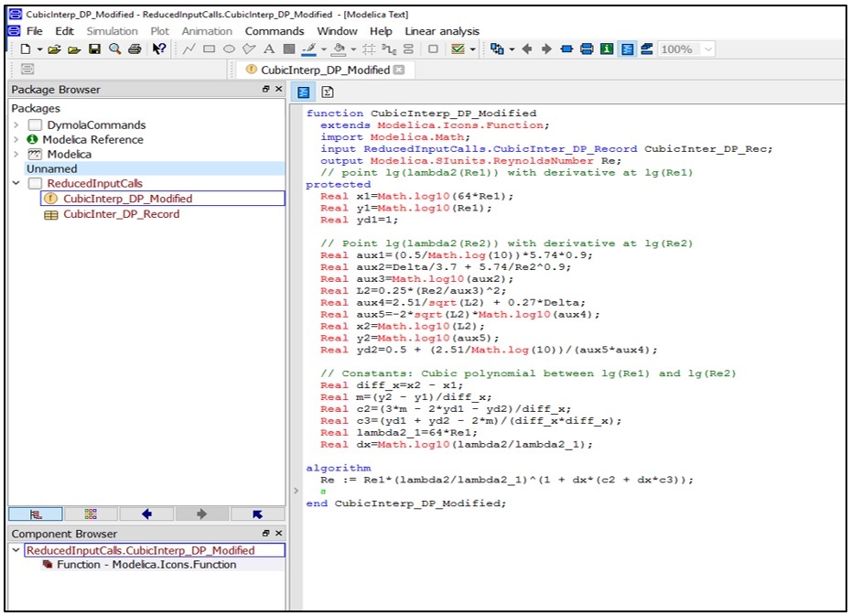Undock the Package Browser panel

pyautogui.click(x=266, y=89)
